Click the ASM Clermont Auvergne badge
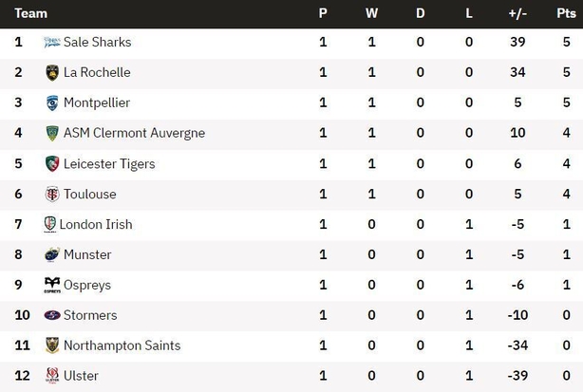Viewport: 583px width, 392px height. coord(52,133)
